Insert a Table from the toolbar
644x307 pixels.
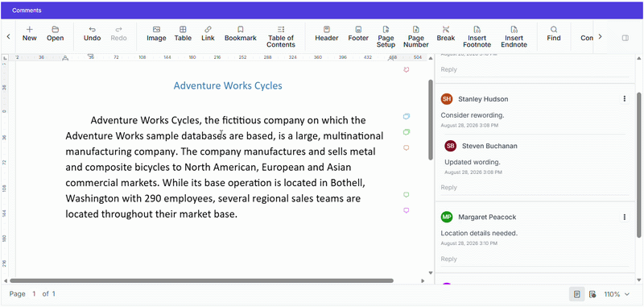(183, 34)
